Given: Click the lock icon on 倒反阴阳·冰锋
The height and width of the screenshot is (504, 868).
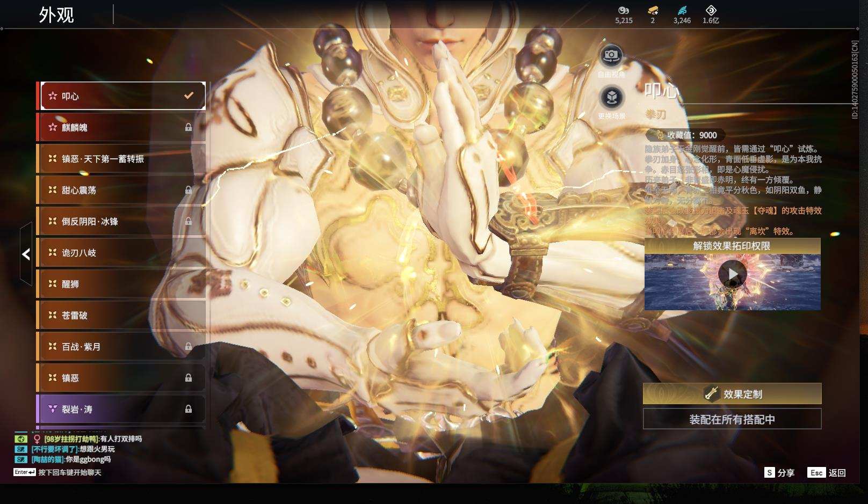Looking at the screenshot, I should tap(189, 221).
